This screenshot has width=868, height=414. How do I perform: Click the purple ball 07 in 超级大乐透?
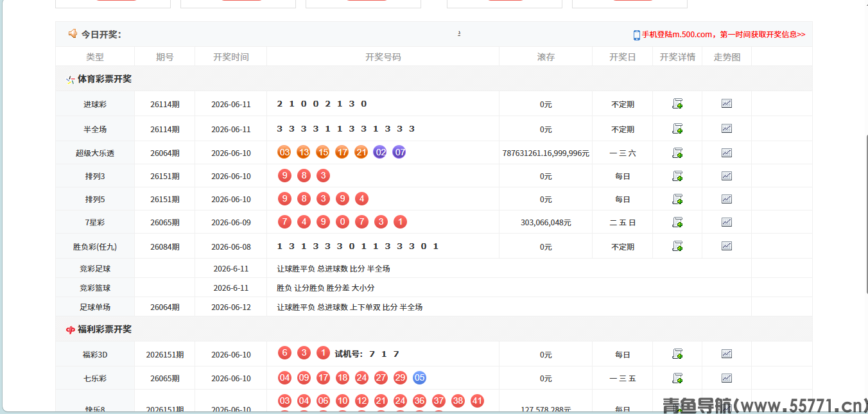(x=399, y=152)
